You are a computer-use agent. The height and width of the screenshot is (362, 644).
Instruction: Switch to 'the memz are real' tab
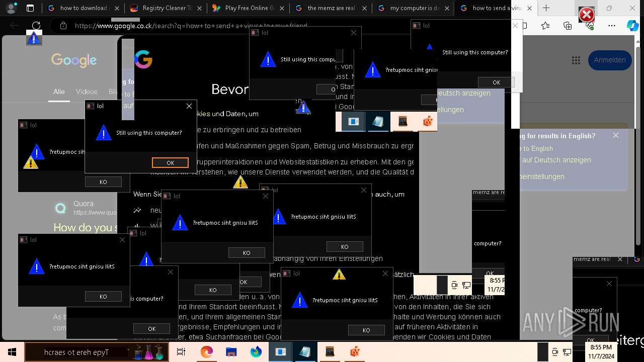[x=331, y=8]
